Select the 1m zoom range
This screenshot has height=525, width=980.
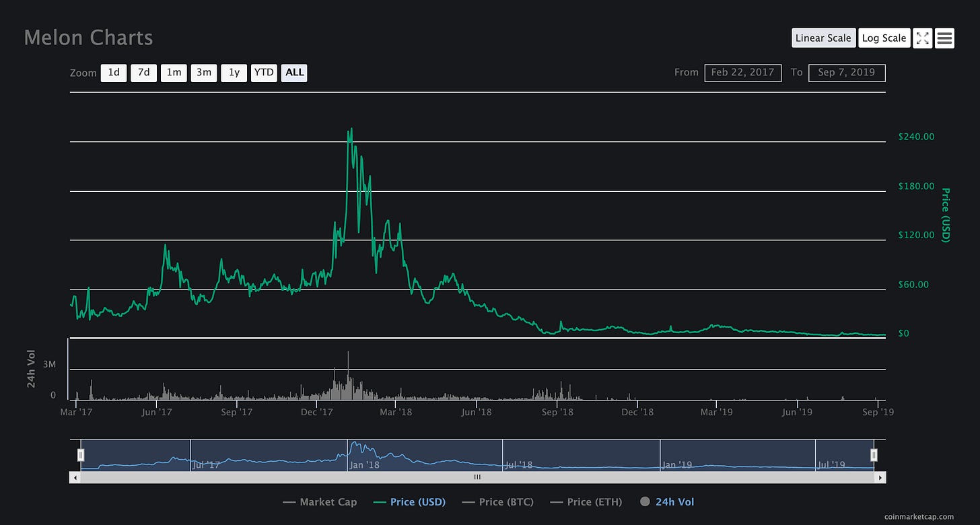coord(174,73)
